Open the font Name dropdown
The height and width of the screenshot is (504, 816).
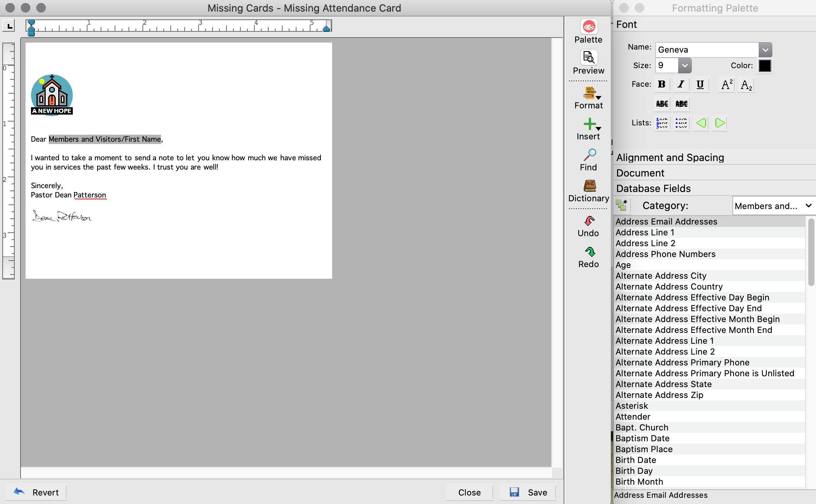[765, 50]
